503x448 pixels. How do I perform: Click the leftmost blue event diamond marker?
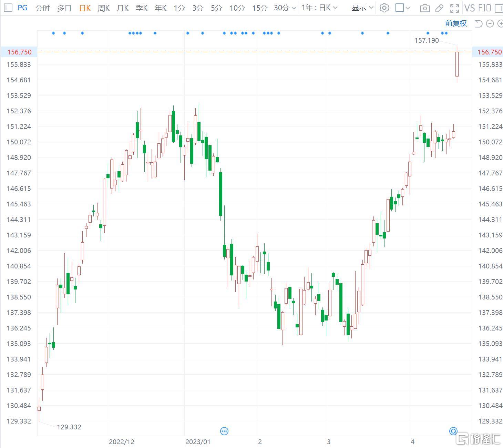coord(53,33)
